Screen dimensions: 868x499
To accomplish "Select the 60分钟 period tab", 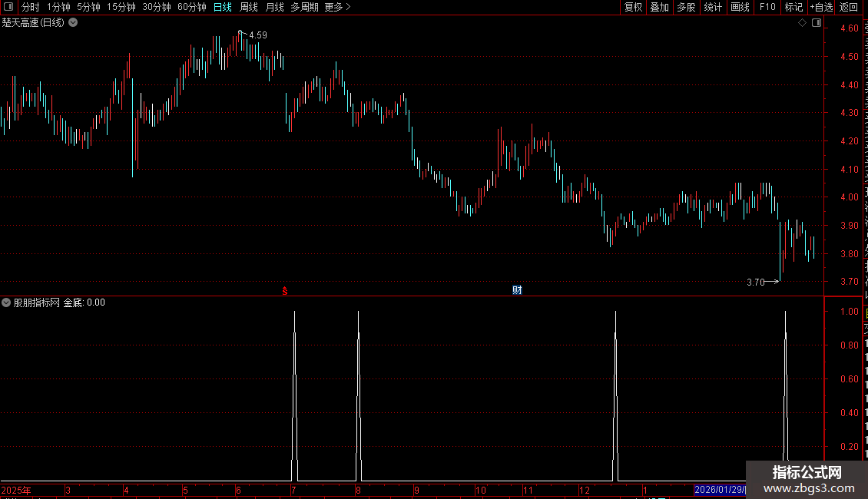I will point(191,7).
